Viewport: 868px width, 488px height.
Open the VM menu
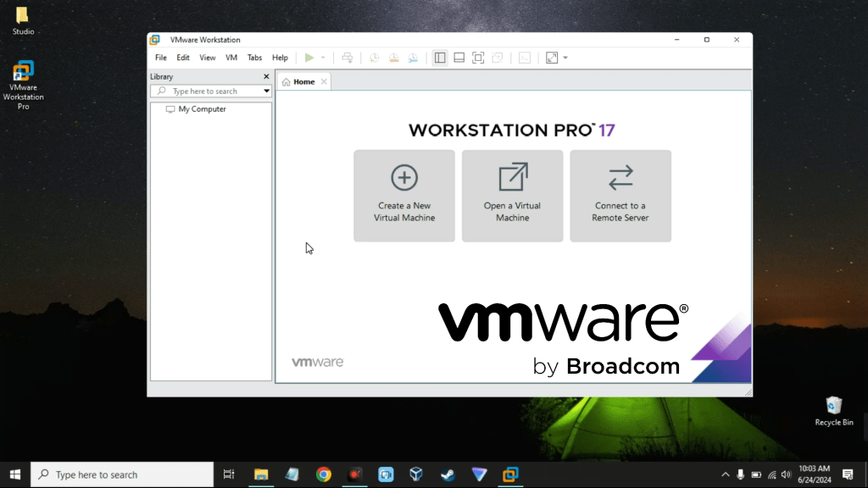(231, 58)
